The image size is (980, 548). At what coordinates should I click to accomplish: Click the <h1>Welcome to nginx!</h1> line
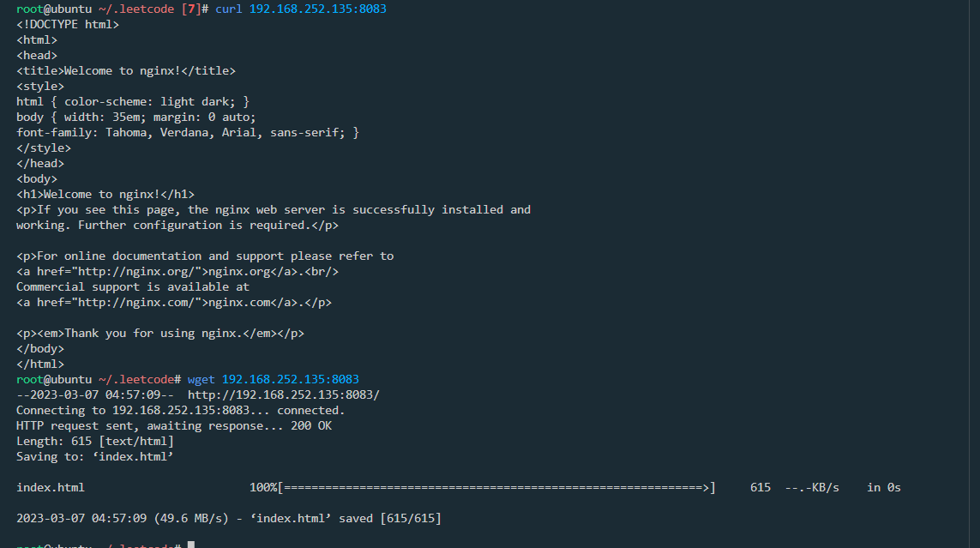coord(105,195)
